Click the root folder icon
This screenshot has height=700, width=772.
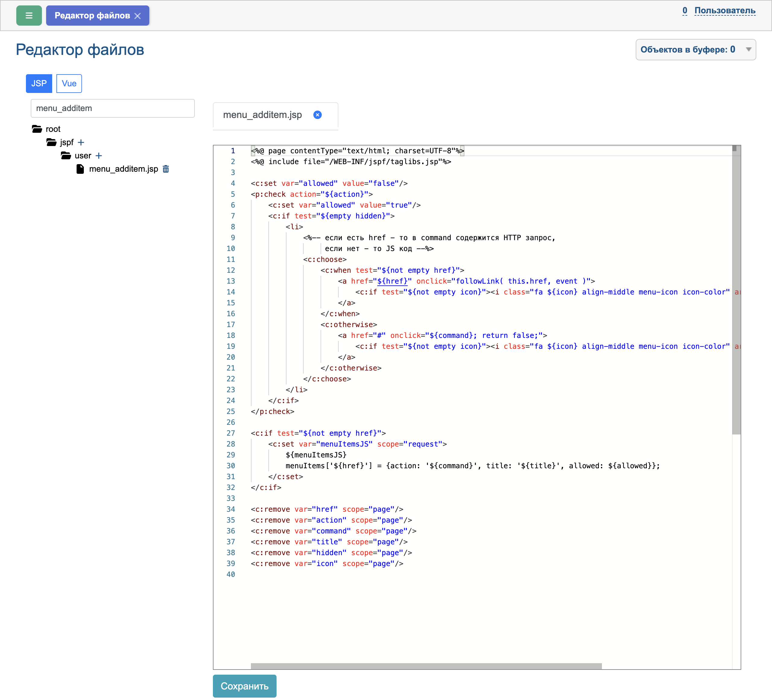[37, 129]
